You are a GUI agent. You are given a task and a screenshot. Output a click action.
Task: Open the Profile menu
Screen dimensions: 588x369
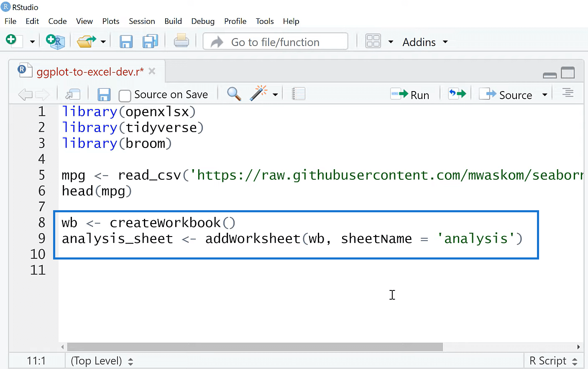[x=235, y=21]
